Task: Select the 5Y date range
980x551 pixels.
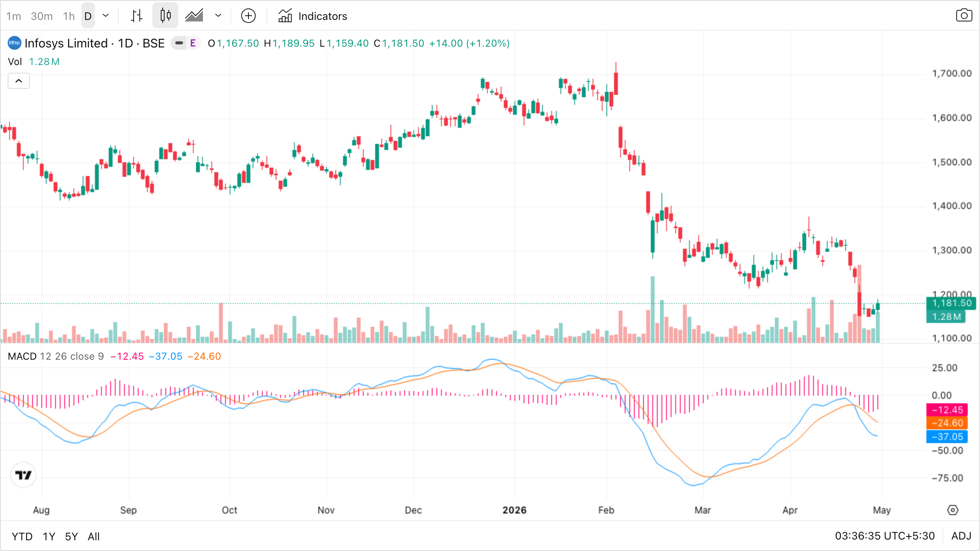Action: tap(72, 536)
